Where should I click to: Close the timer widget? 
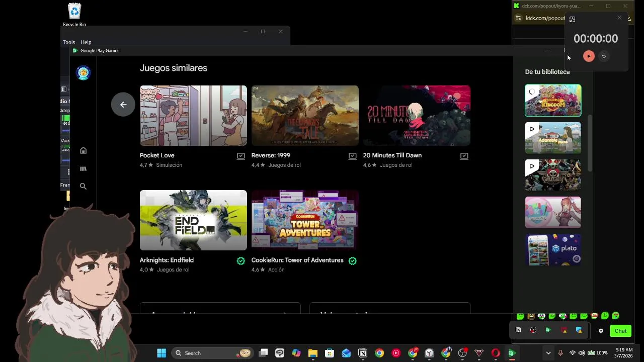(x=619, y=18)
